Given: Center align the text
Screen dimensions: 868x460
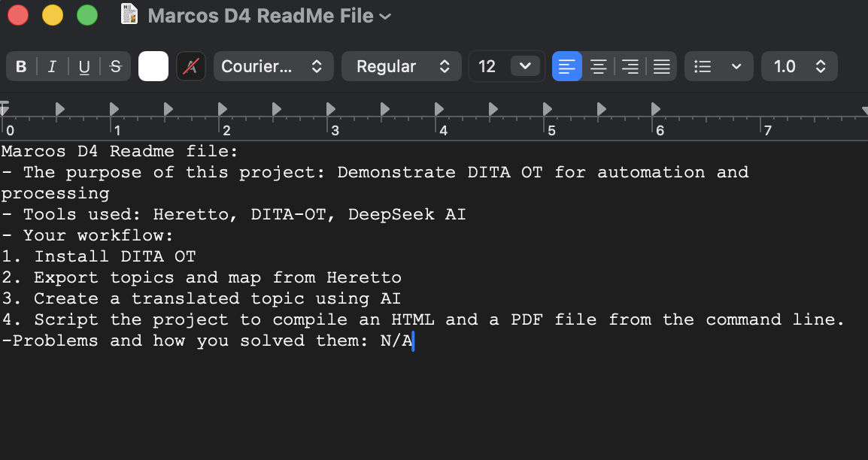Looking at the screenshot, I should 599,66.
